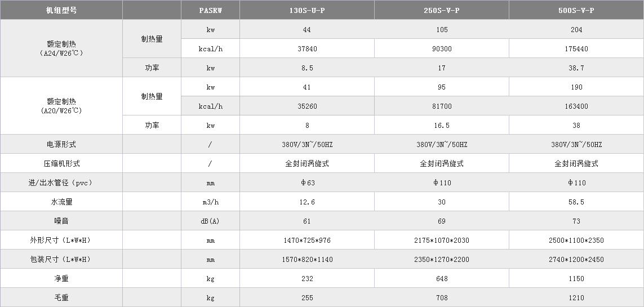Select the dB(A) unit cell
The width and height of the screenshot is (644, 307).
point(210,221)
